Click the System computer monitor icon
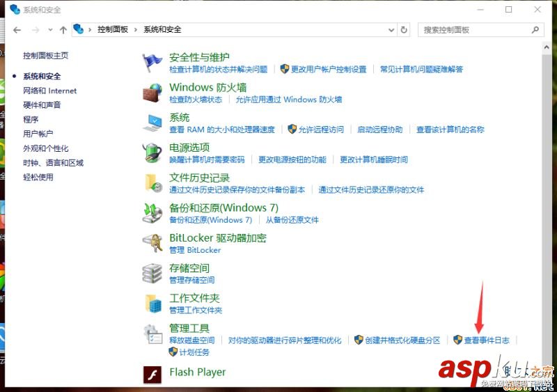 click(x=152, y=123)
